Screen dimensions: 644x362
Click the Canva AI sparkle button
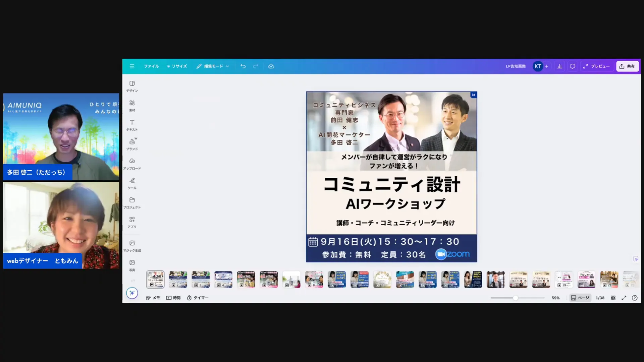point(132,293)
